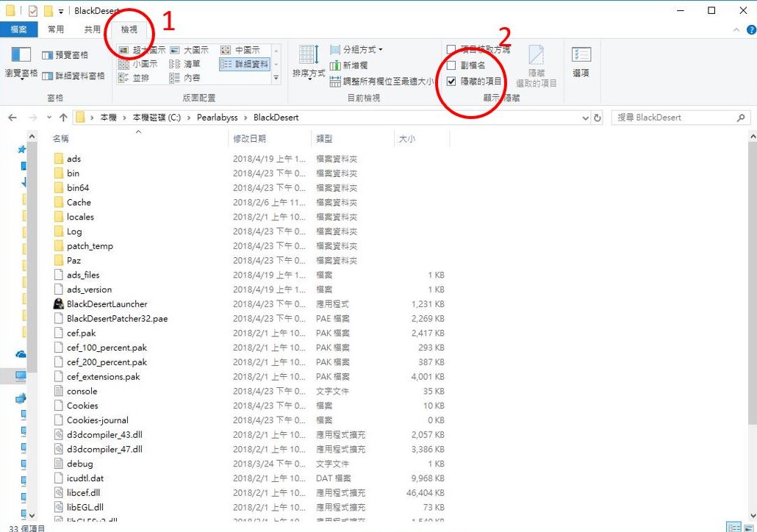Image resolution: width=757 pixels, height=532 pixels.
Task: Select the BlackDesertLauncher application icon
Action: tap(58, 303)
